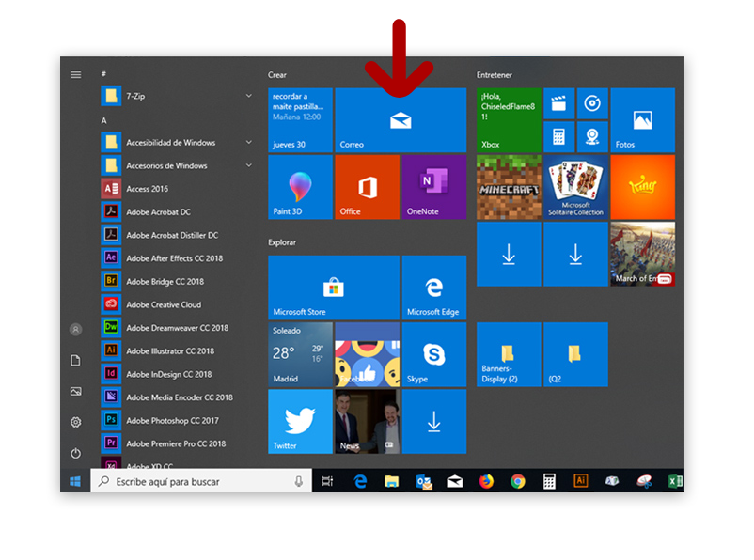
Task: Open Adobe InDesign CC 2018
Action: (x=177, y=374)
